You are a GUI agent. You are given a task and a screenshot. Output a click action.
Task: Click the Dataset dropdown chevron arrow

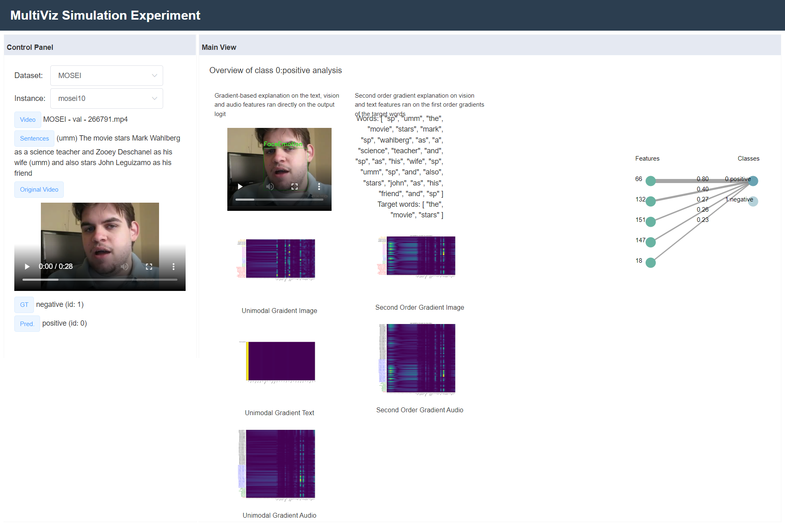click(154, 76)
